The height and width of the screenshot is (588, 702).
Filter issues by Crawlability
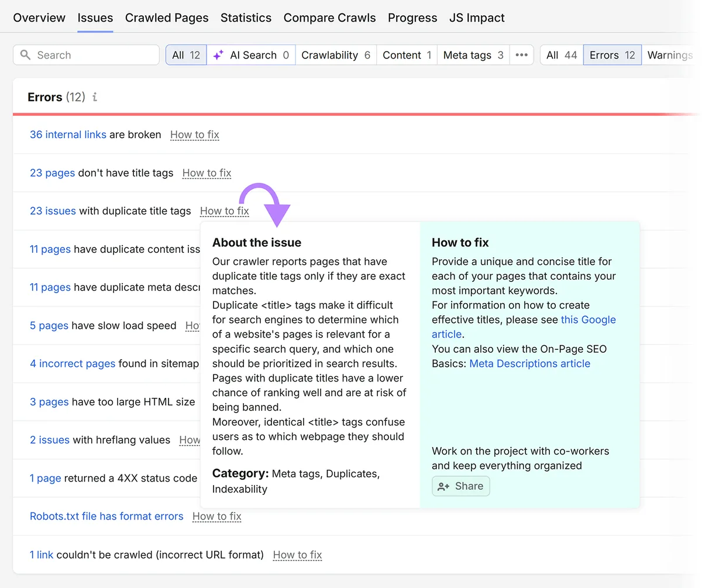336,55
